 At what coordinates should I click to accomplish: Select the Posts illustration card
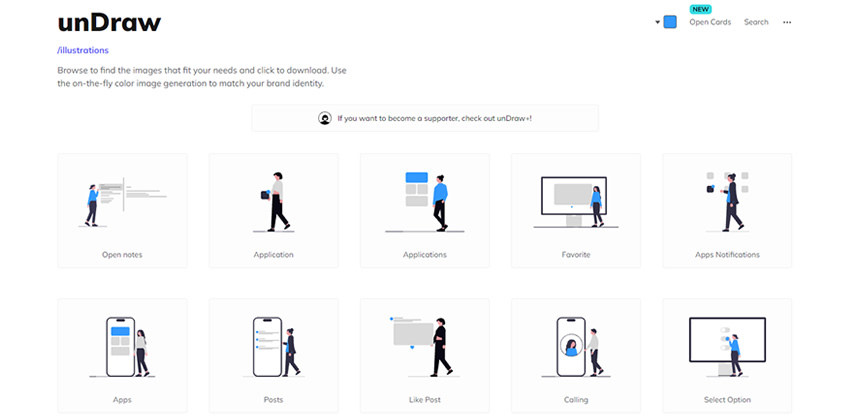273,355
